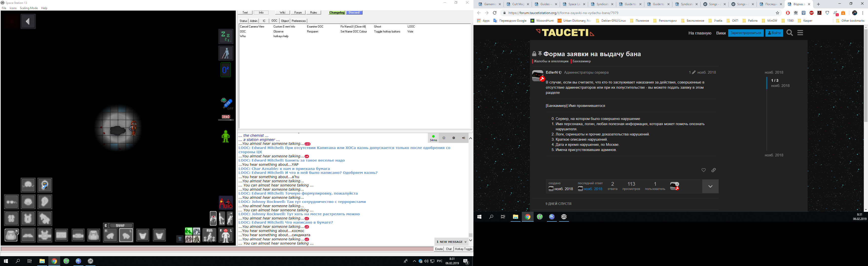Select the green help intent
Viewport: 868px width, 266px height.
[x=189, y=231]
